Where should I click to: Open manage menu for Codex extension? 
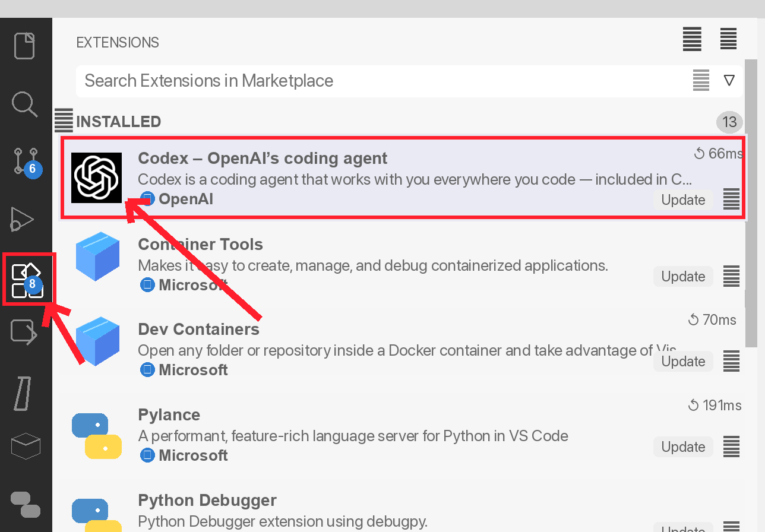coord(732,199)
